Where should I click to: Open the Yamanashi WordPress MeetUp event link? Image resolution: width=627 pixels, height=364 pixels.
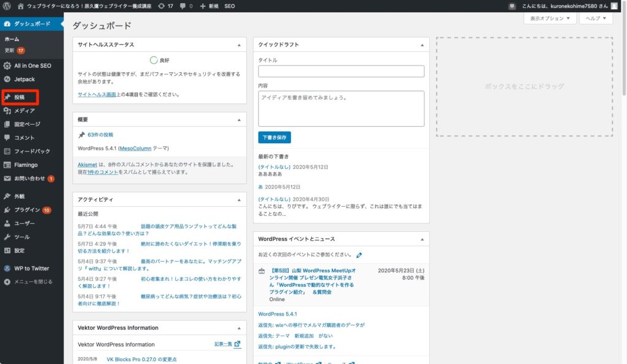[x=312, y=281]
